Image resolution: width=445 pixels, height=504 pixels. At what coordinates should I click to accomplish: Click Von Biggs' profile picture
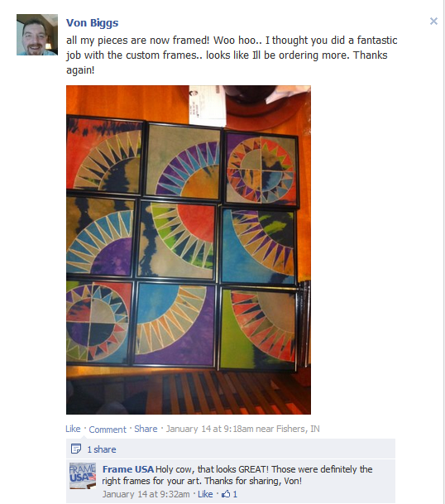click(37, 35)
